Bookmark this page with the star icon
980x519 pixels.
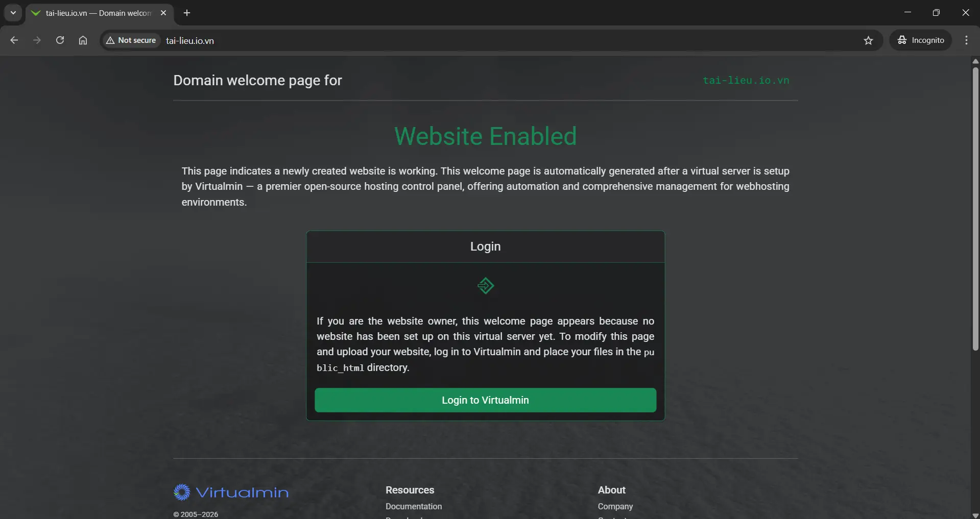(869, 40)
